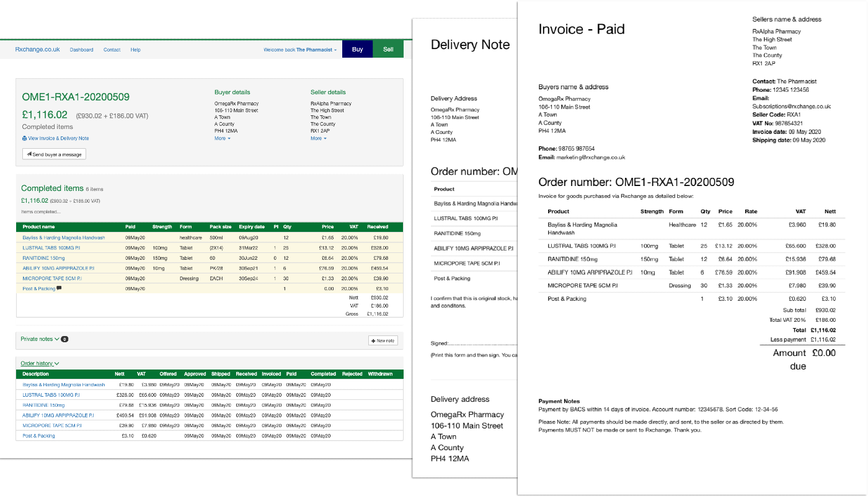Click the Expiry date column header
The width and height of the screenshot is (868, 496).
coord(252,227)
